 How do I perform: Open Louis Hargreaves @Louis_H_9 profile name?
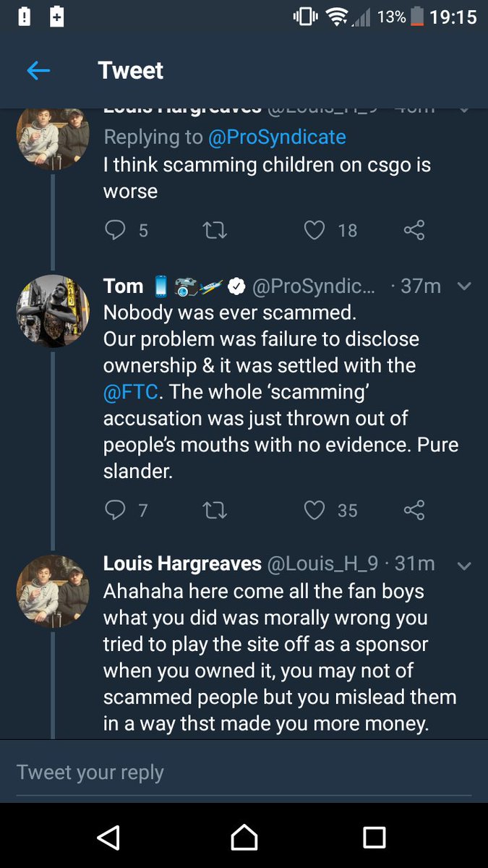pos(182,563)
